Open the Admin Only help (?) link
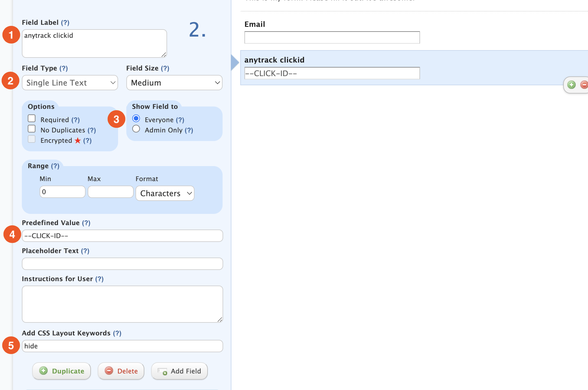This screenshot has width=588, height=390. 189,130
